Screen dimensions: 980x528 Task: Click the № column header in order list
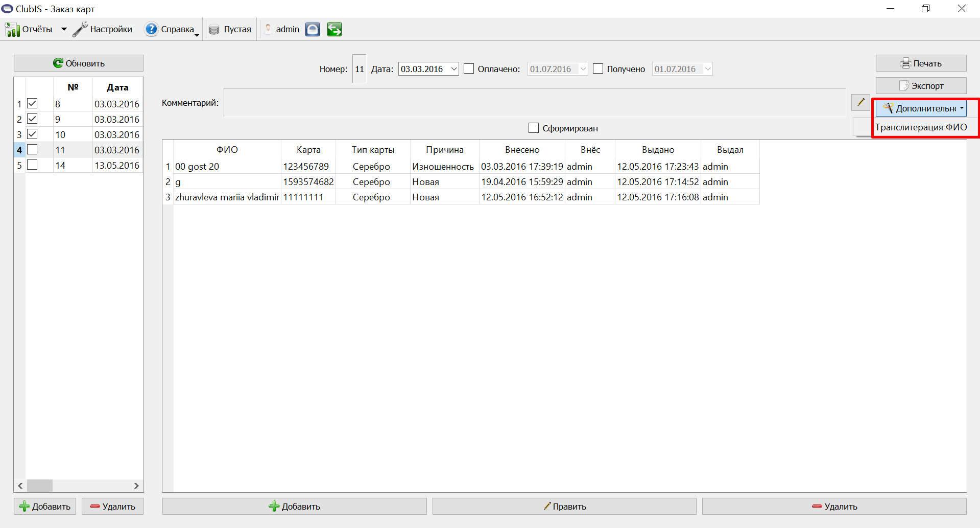point(73,87)
